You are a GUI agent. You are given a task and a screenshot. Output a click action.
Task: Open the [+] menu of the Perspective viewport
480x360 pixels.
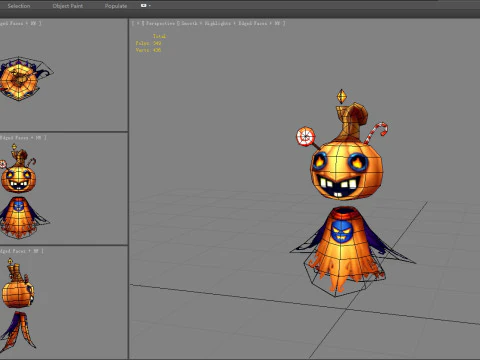pyautogui.click(x=138, y=23)
